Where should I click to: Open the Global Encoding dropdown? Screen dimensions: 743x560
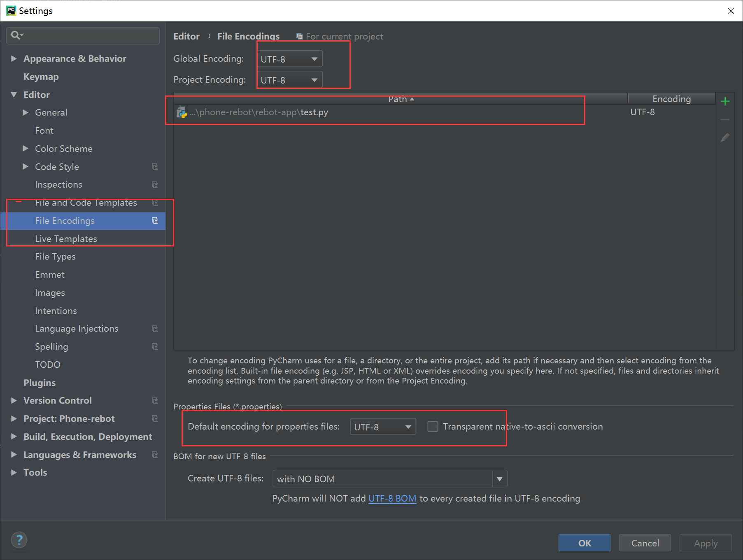(x=289, y=59)
